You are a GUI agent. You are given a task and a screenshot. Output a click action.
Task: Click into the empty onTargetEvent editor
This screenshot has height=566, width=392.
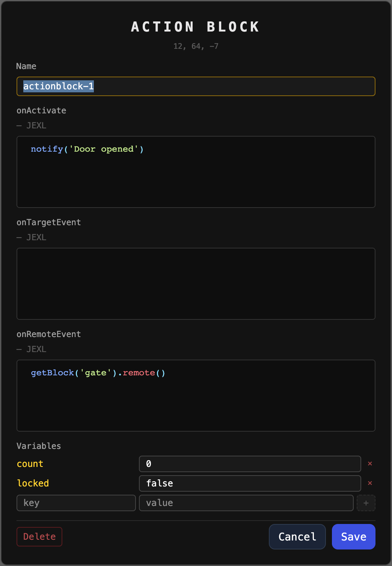196,284
